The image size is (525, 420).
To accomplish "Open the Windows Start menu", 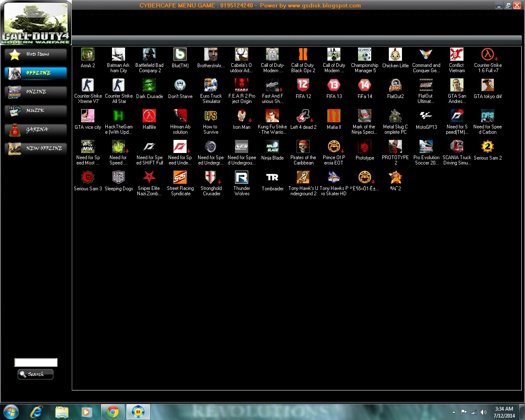I will pyautogui.click(x=11, y=411).
